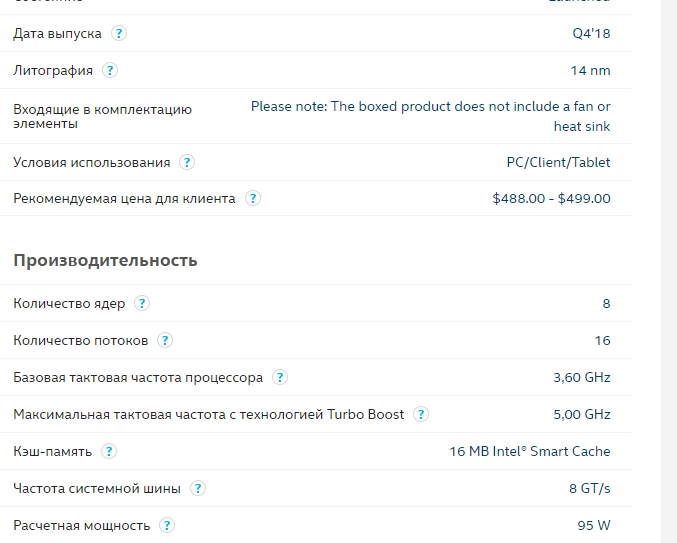Show help for Кэш-память
The width and height of the screenshot is (677, 543).
click(109, 451)
